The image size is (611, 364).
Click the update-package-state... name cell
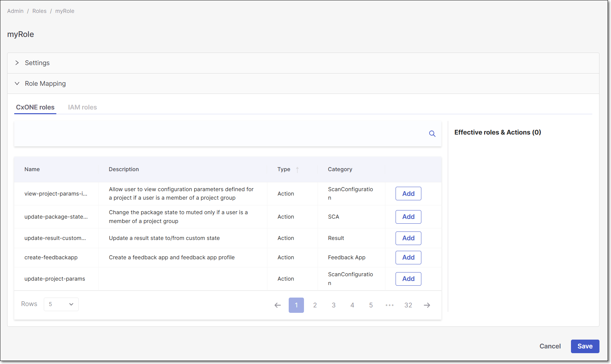coord(56,217)
